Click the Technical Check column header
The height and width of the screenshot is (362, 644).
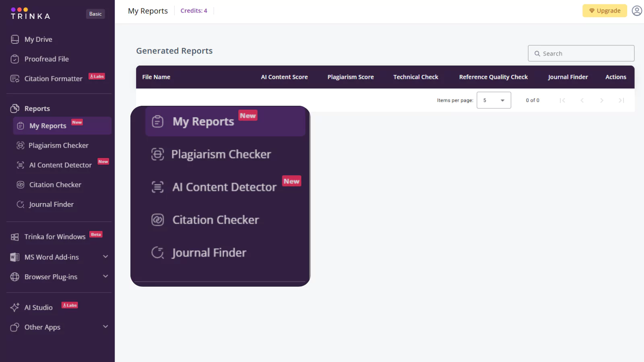click(x=416, y=77)
